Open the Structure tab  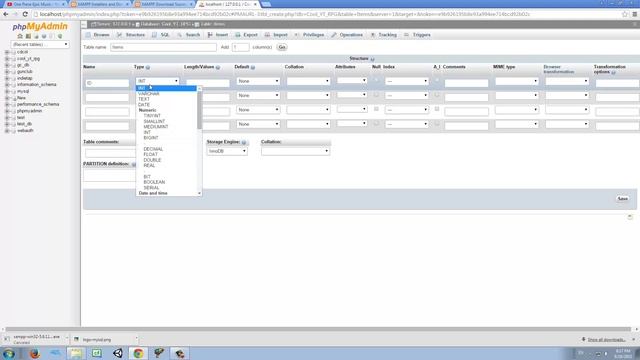pyautogui.click(x=131, y=35)
